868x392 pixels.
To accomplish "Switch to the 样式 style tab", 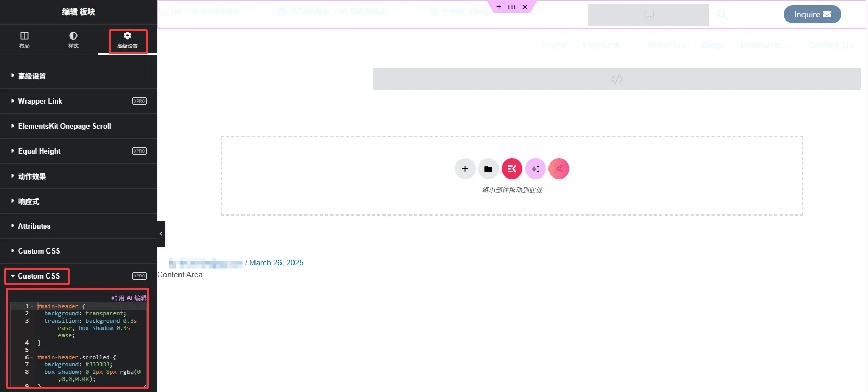I will point(73,40).
